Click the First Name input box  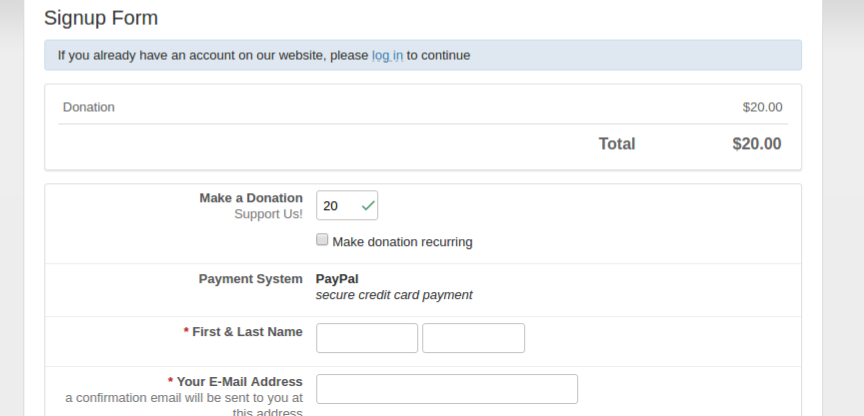pyautogui.click(x=367, y=338)
